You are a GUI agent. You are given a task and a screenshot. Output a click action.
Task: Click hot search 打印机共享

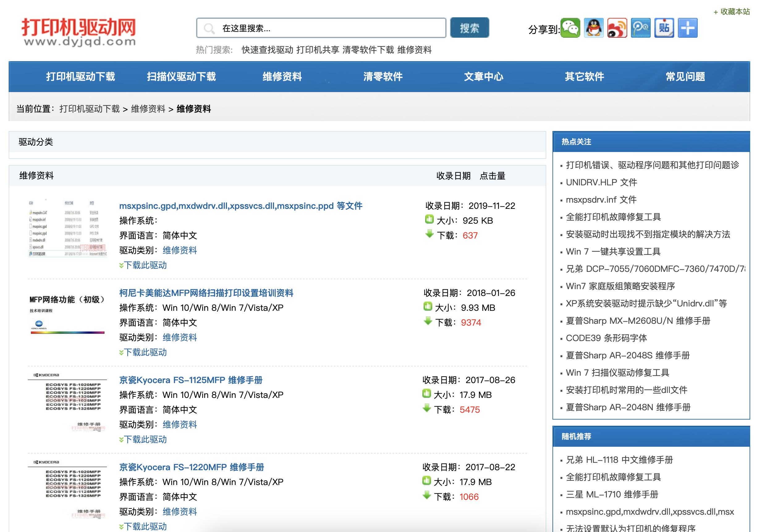click(318, 50)
